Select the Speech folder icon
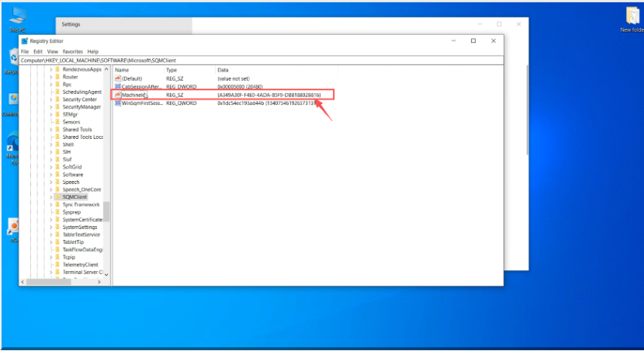This screenshot has height=351, width=644. pyautogui.click(x=57, y=182)
